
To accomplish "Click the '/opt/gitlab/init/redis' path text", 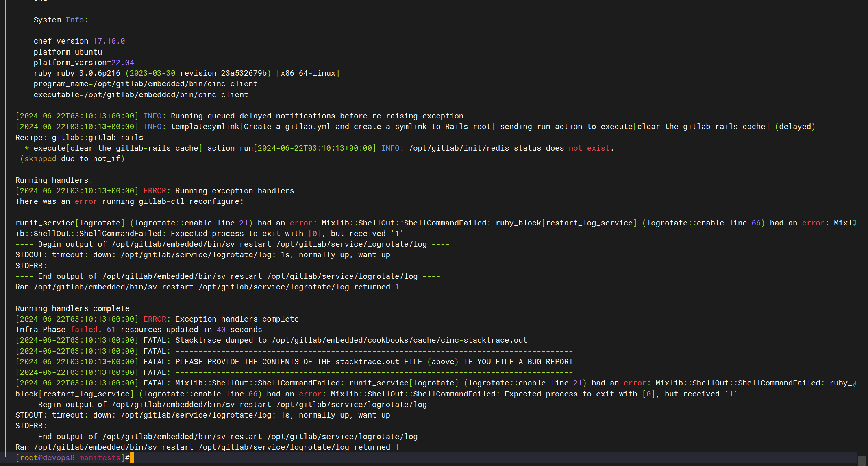I will (x=459, y=148).
